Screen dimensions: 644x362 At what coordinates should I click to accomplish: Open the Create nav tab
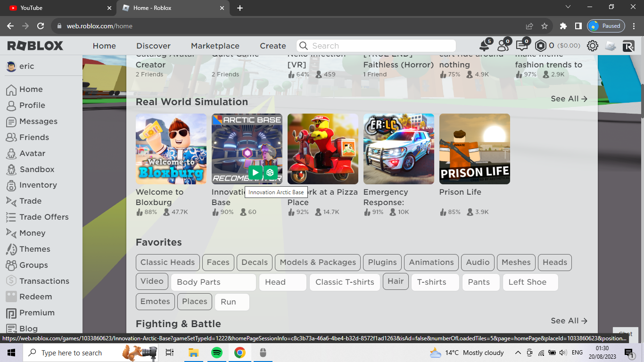(x=273, y=46)
